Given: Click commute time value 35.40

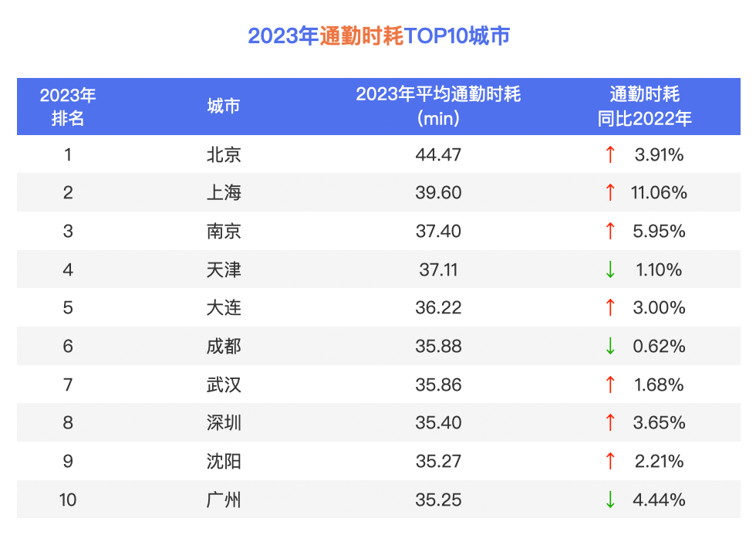Looking at the screenshot, I should click(x=438, y=422).
